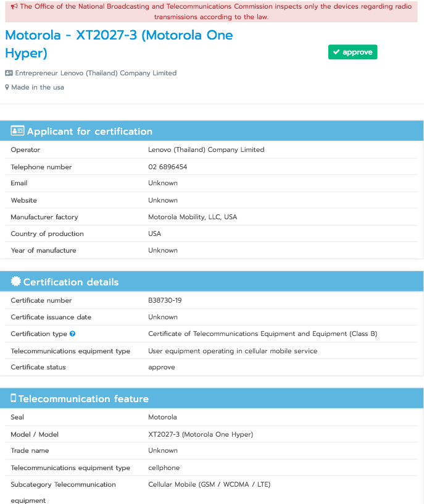Click the telephone number 02 6896454

pyautogui.click(x=167, y=167)
